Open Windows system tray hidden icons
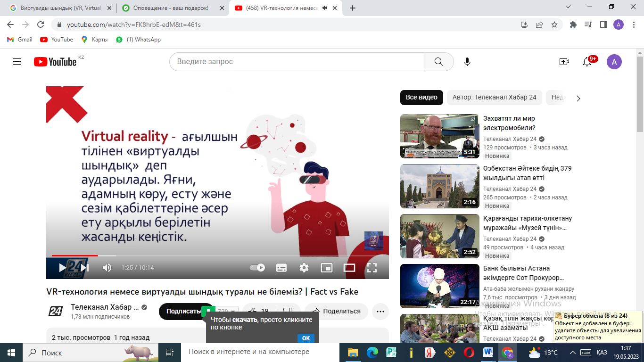Viewport: 644px width, 362px height. click(x=572, y=353)
